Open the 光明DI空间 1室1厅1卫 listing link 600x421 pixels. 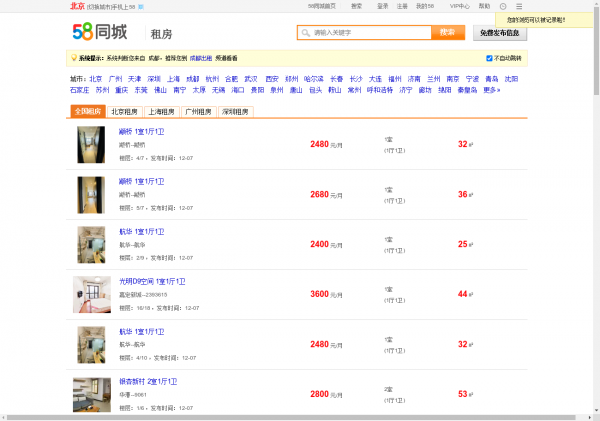point(154,281)
